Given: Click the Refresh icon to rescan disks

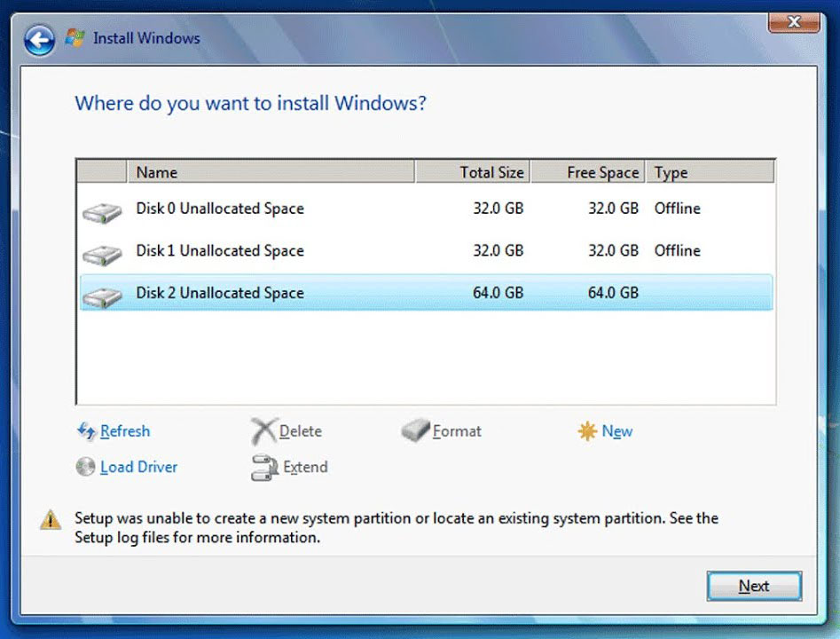Looking at the screenshot, I should coord(86,431).
